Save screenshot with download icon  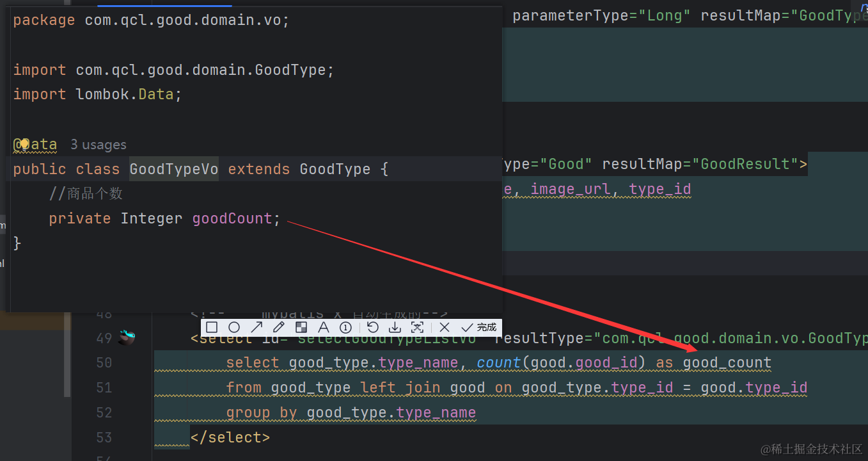[x=395, y=327]
